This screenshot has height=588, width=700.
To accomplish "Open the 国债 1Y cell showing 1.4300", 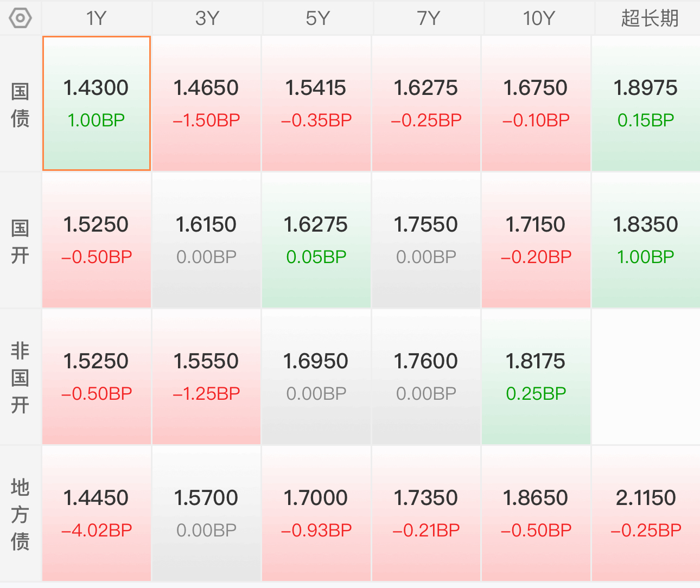I will (x=97, y=104).
